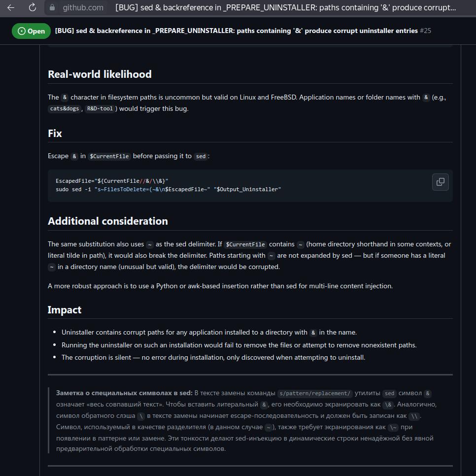This screenshot has width=476, height=476.
Task: Click the browser back arrow
Action: coord(11,7)
